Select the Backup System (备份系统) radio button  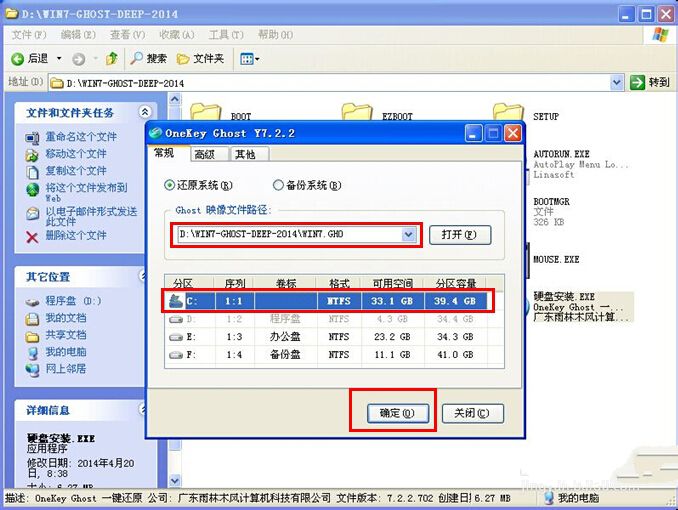[278, 185]
